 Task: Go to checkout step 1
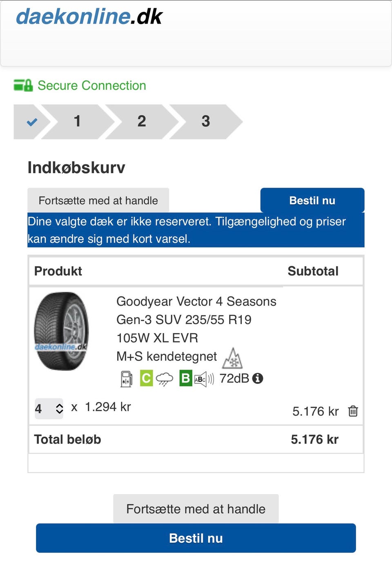(x=77, y=122)
